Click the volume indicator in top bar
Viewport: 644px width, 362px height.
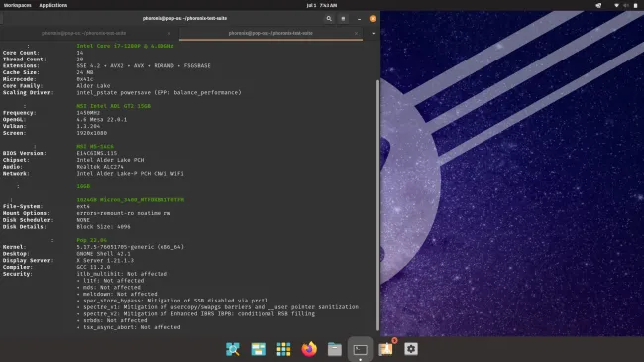(626, 5)
